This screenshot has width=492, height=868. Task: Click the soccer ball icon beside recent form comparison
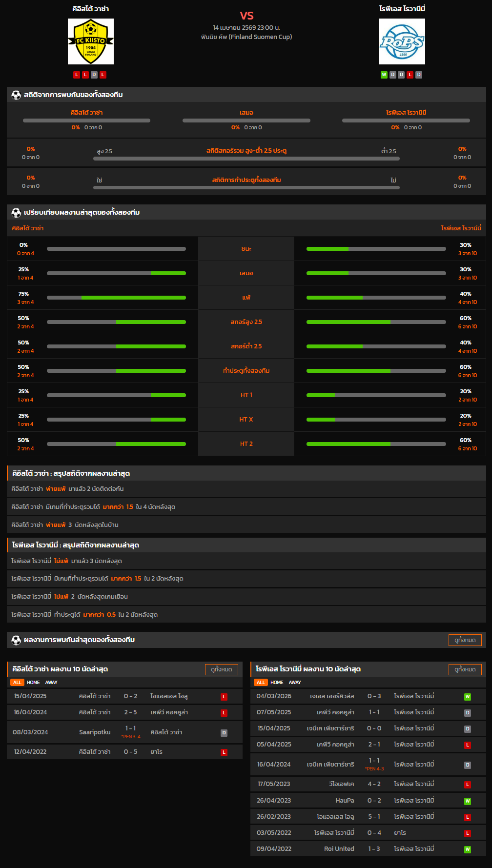(16, 213)
